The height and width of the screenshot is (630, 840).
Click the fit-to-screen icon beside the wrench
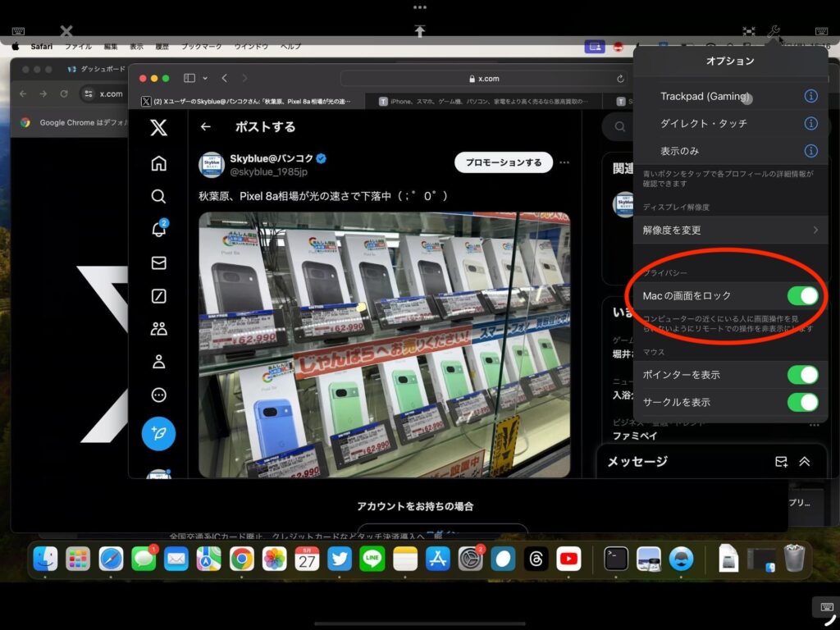(x=749, y=31)
